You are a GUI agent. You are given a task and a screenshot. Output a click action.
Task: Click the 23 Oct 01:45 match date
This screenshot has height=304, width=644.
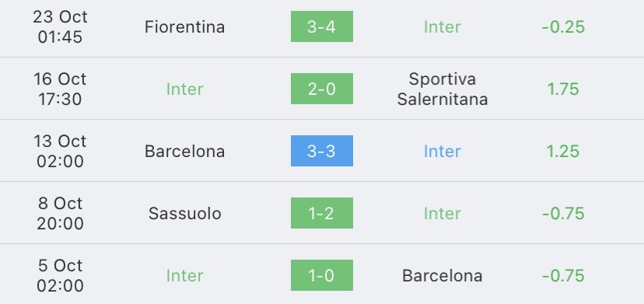pyautogui.click(x=61, y=27)
